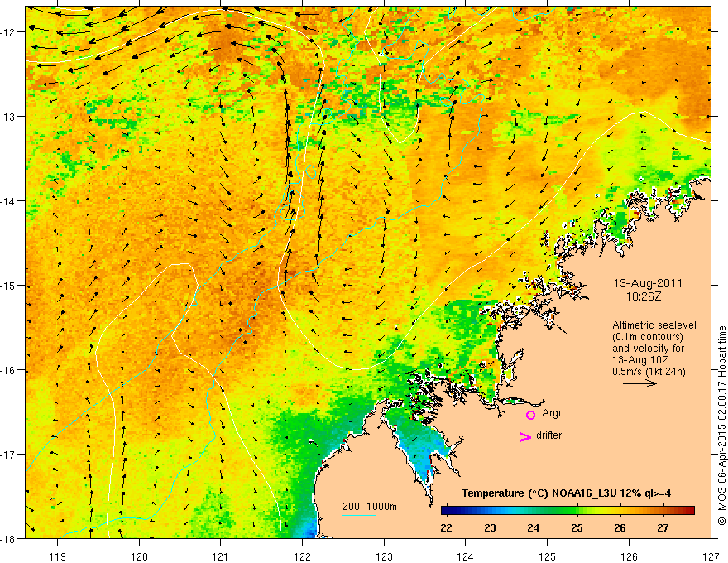Viewport: 728px width, 563px height.
Task: Click the '10:26Z' time text
Action: 644,296
